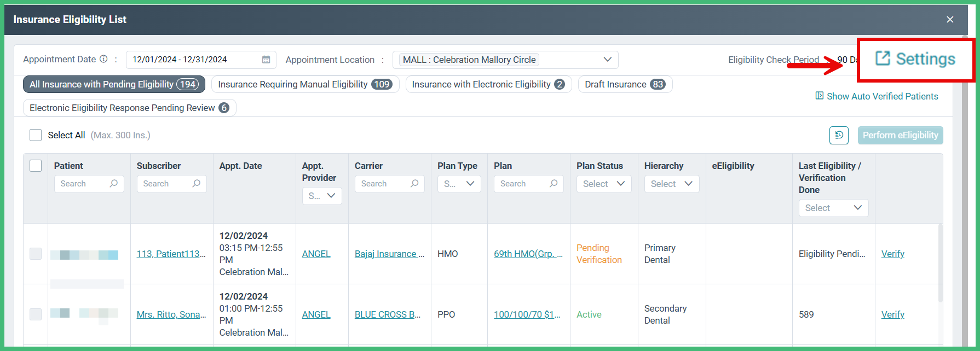The width and height of the screenshot is (980, 351).
Task: Click the Patient search magnifier icon
Action: 113,184
